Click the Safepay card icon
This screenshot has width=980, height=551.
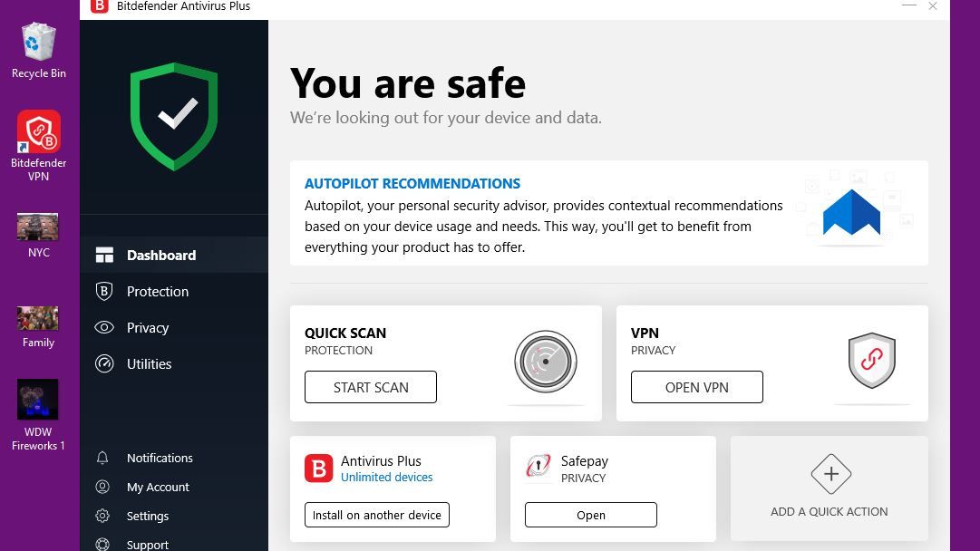pyautogui.click(x=539, y=467)
